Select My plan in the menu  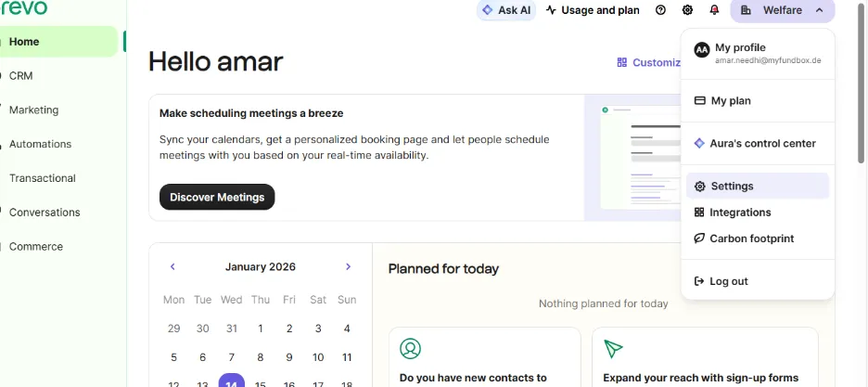[758, 101]
